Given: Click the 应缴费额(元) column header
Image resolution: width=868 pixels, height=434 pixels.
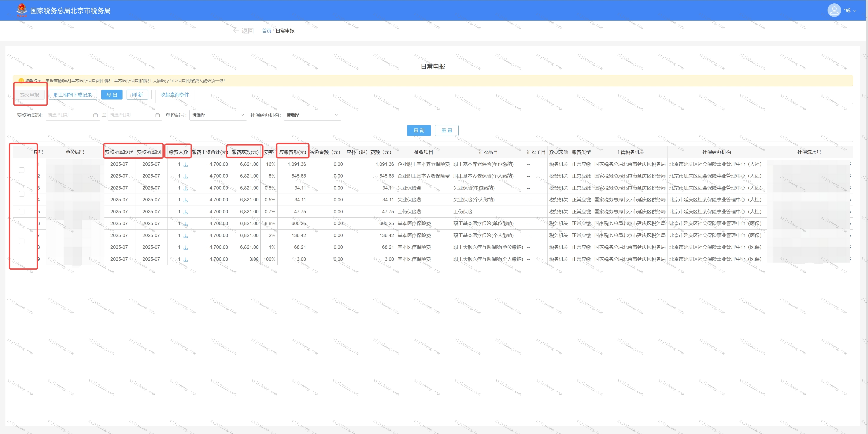Looking at the screenshot, I should click(x=292, y=152).
